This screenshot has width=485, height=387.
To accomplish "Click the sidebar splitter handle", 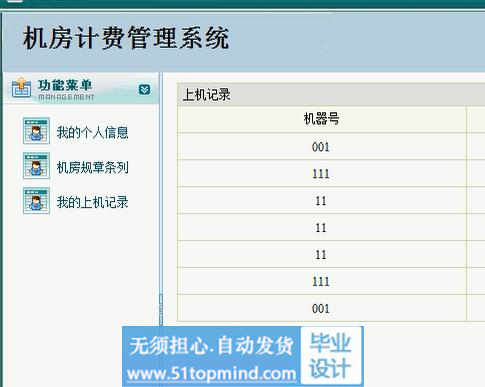I will click(161, 310).
